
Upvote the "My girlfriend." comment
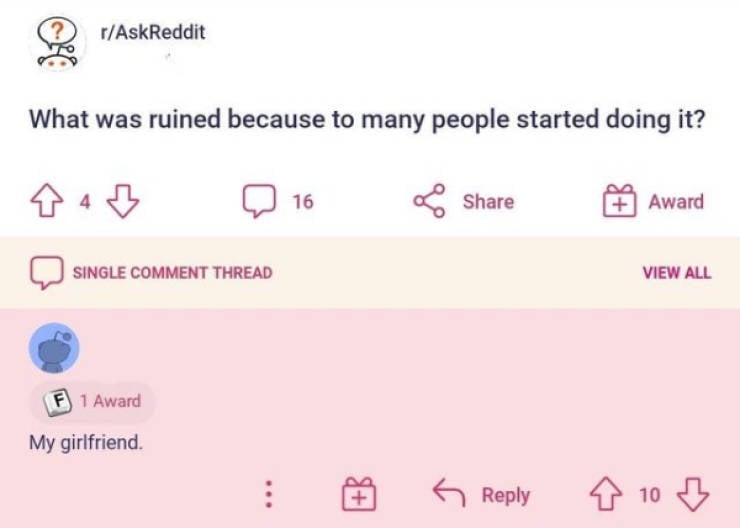click(x=607, y=494)
